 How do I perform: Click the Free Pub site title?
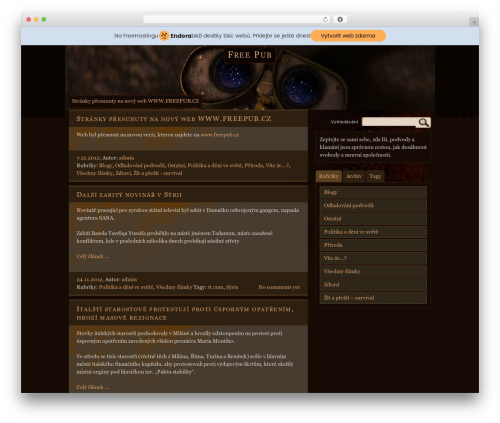tap(250, 55)
